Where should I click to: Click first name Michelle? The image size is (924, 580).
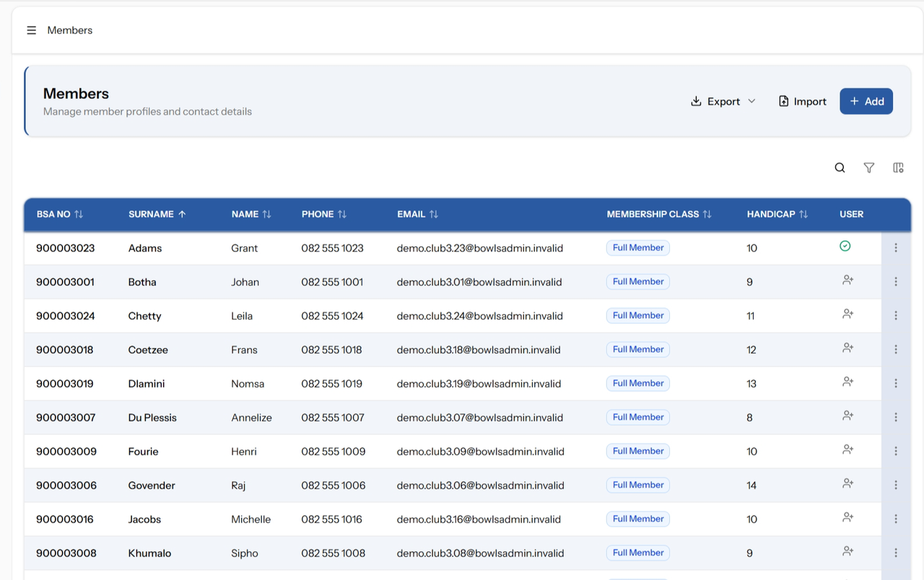[x=251, y=519]
